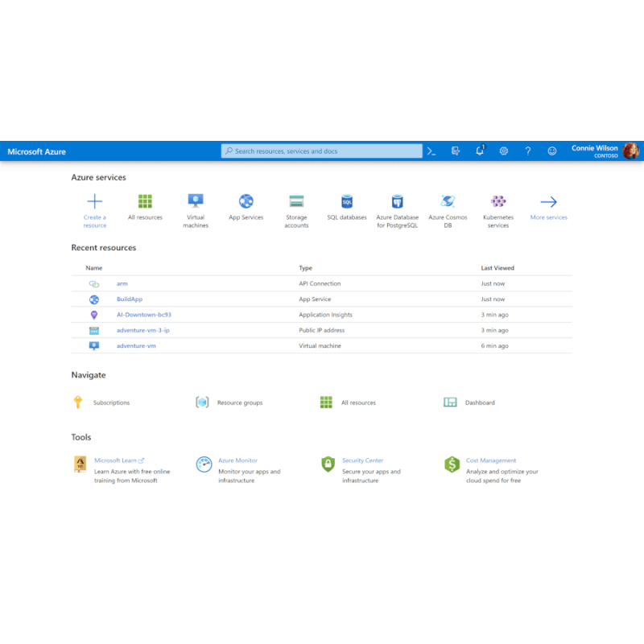
Task: Navigate to Dashboard
Action: [480, 402]
